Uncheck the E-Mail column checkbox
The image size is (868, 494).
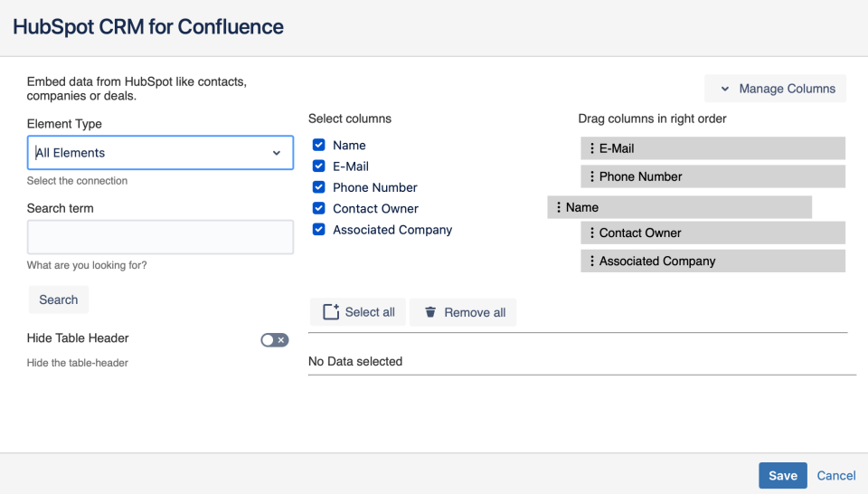coord(319,166)
